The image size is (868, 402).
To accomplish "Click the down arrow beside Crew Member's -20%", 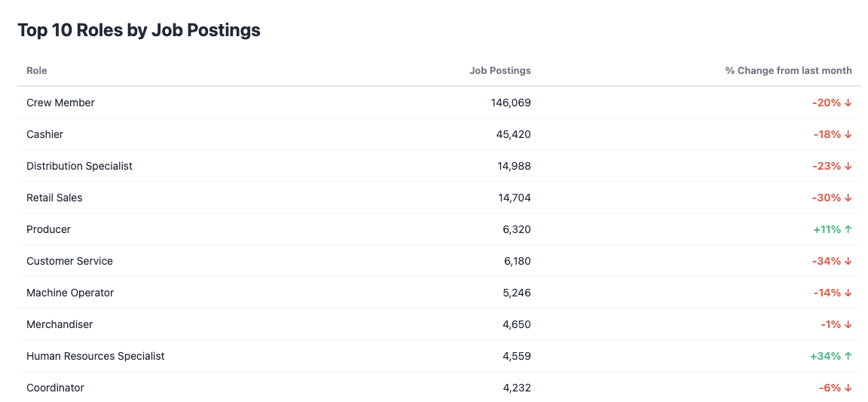I will [848, 103].
